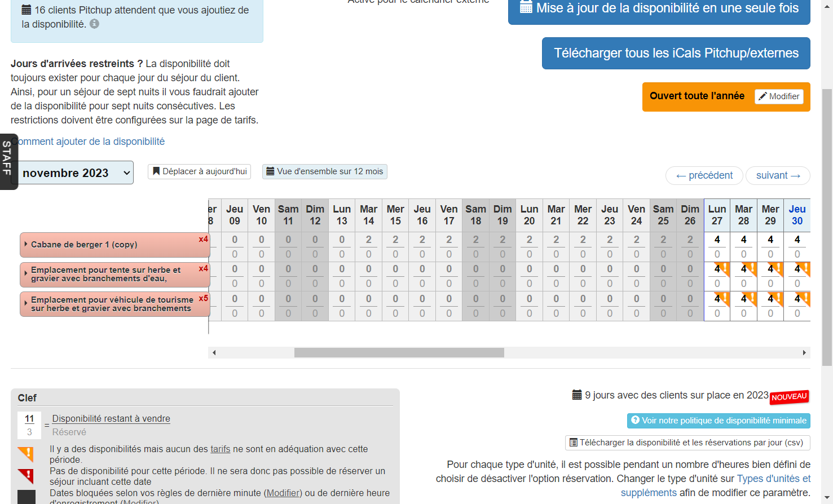Click Cabane de berger availability cell for Mar 14

click(369, 240)
